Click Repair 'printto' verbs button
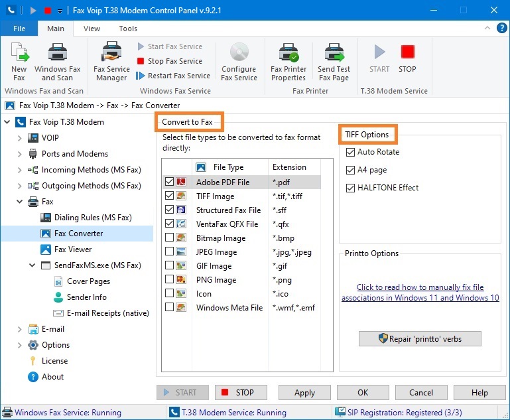This screenshot has width=510, height=420. pos(420,339)
